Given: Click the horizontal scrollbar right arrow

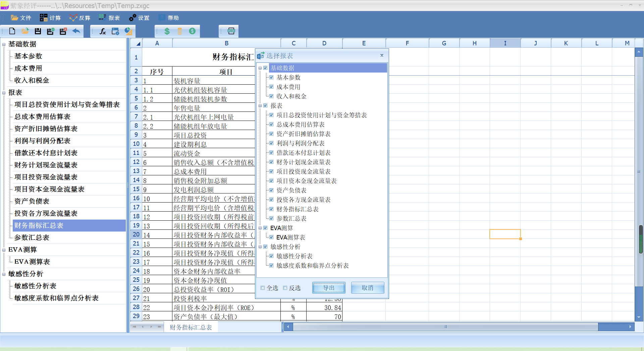Looking at the screenshot, I should (630, 326).
